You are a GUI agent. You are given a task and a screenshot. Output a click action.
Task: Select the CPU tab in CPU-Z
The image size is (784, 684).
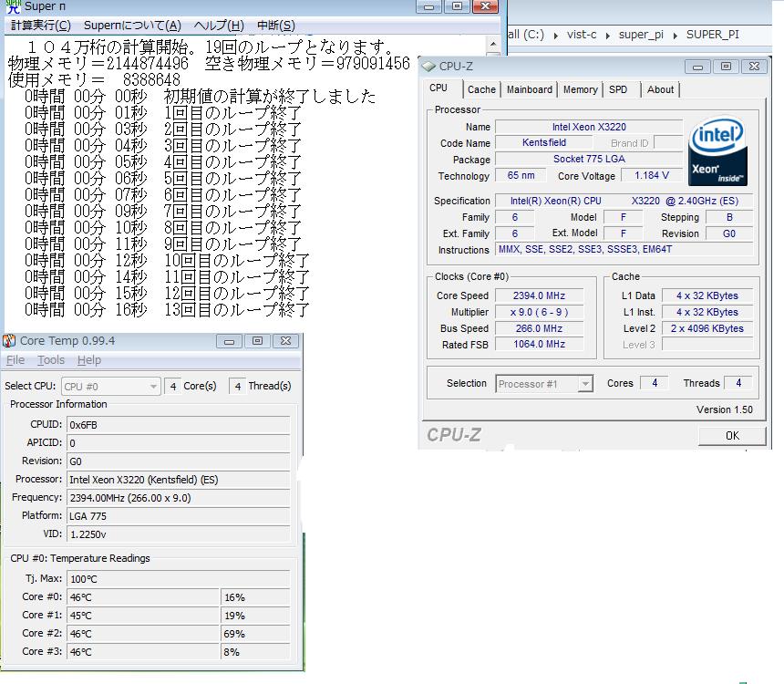438,88
